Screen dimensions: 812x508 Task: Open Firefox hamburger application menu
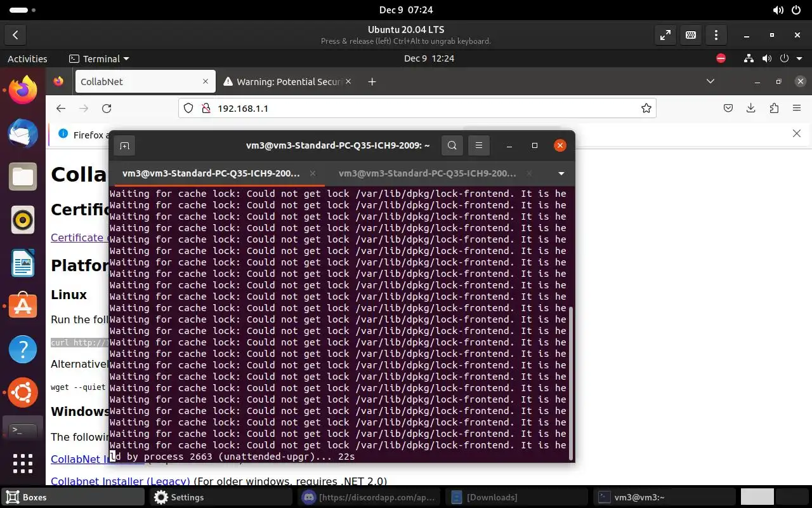(x=797, y=109)
